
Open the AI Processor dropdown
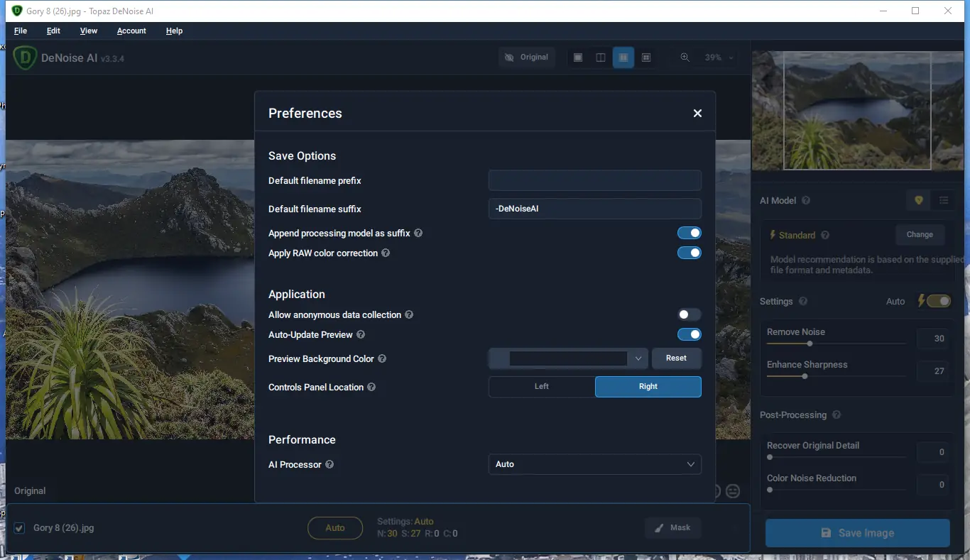click(595, 464)
